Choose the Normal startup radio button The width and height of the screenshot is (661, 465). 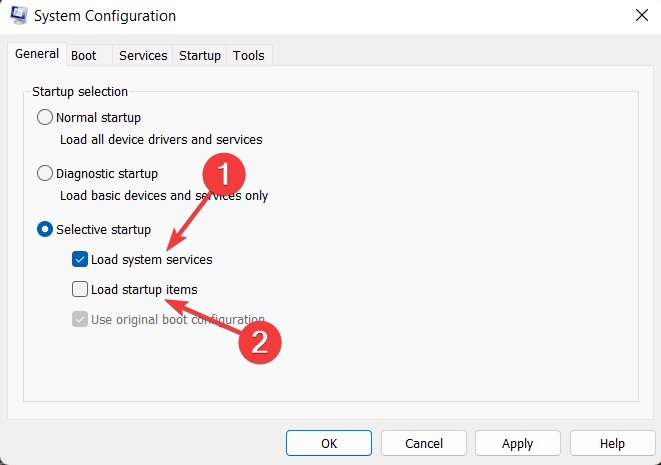[x=45, y=117]
